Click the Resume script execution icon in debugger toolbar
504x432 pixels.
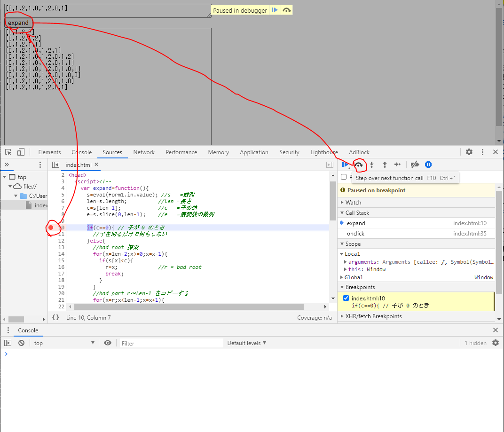pos(346,165)
